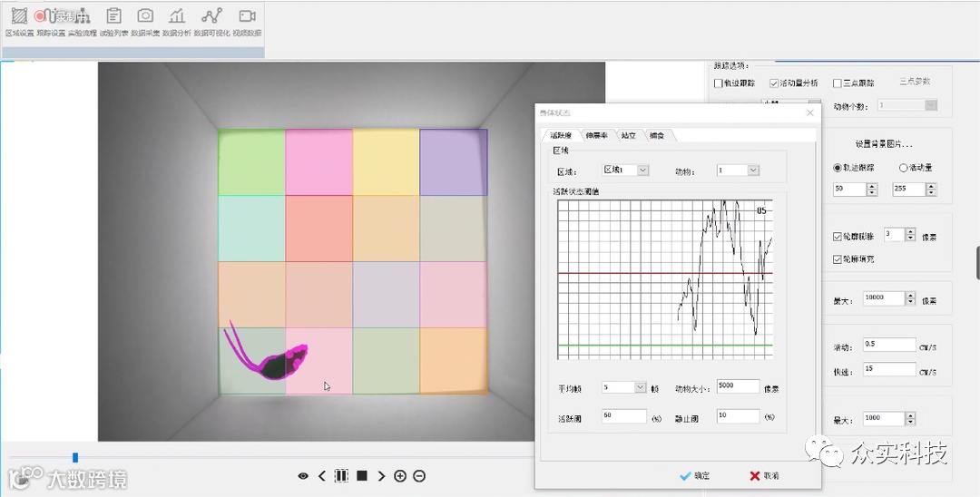Click the threshold spinner showing 50
The image size is (980, 497).
click(x=855, y=190)
